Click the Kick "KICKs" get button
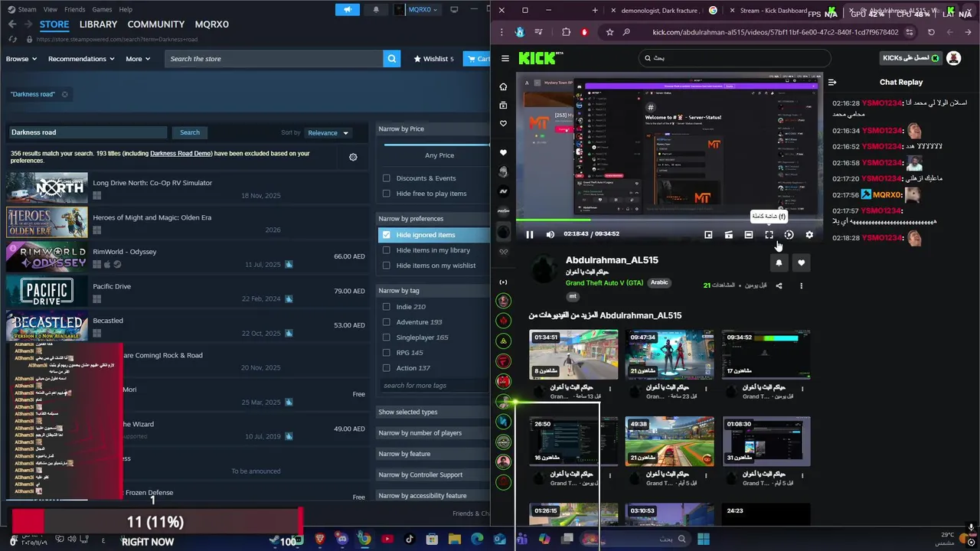This screenshot has width=980, height=551. point(910,58)
